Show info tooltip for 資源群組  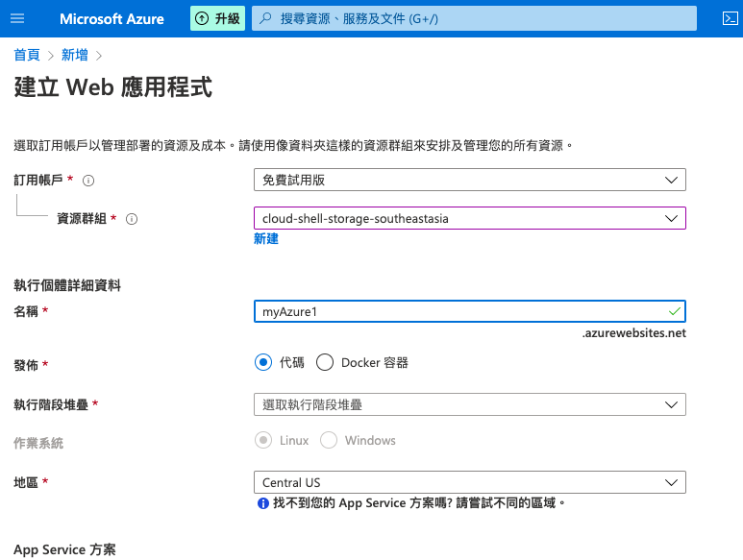(x=132, y=219)
